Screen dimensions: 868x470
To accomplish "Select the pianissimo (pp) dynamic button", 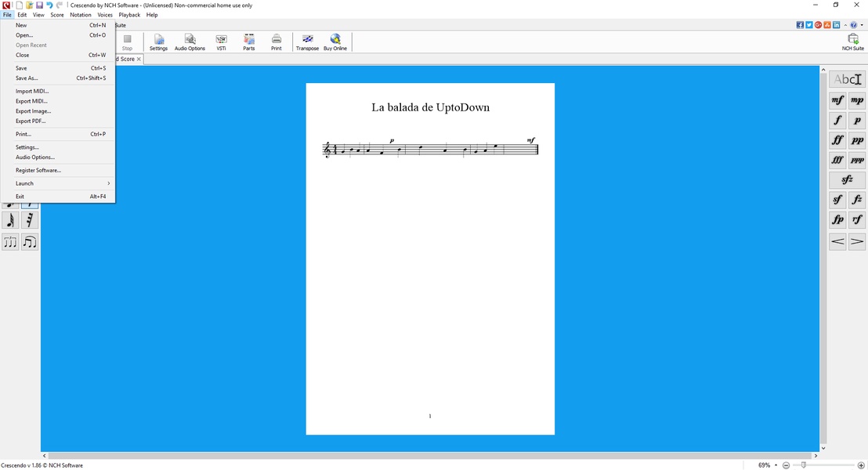I will click(857, 140).
